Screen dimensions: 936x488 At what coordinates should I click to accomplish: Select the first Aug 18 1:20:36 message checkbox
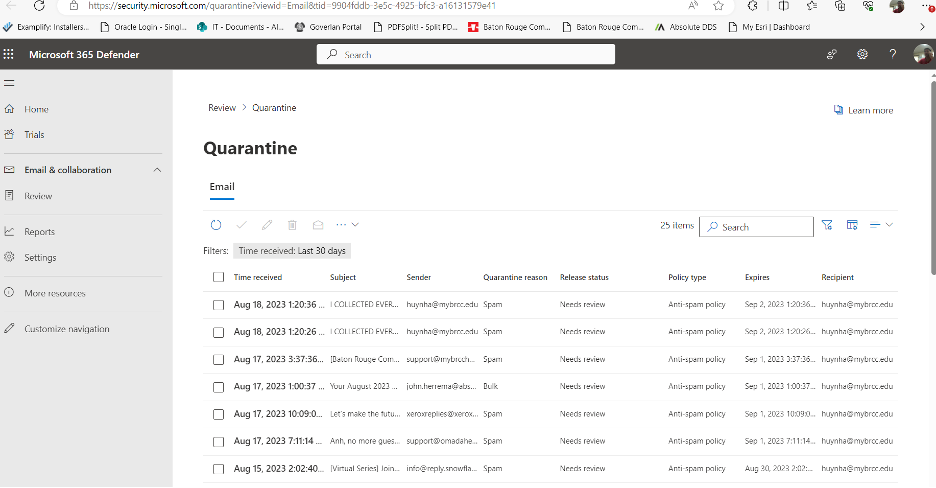pyautogui.click(x=218, y=304)
